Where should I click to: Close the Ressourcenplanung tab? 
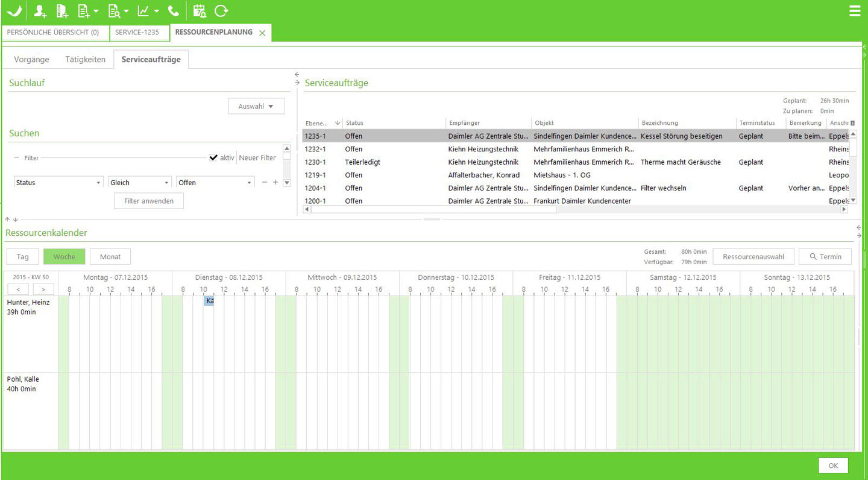262,33
